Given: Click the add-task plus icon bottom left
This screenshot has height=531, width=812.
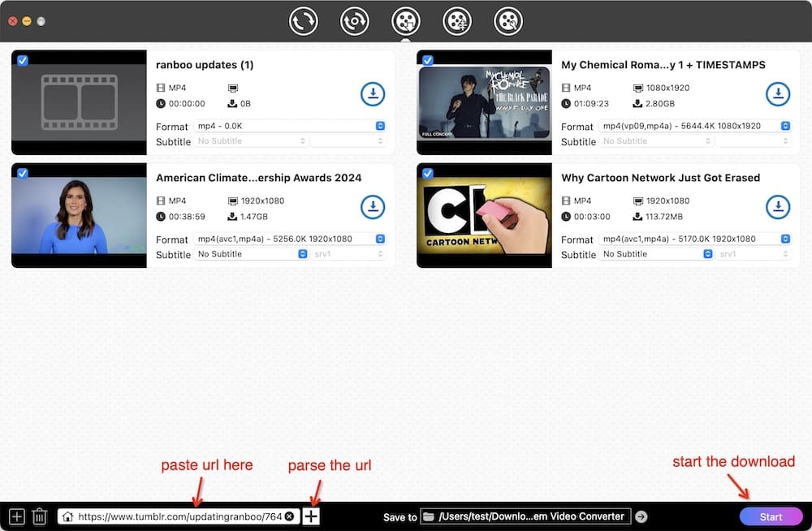Looking at the screenshot, I should [x=16, y=516].
